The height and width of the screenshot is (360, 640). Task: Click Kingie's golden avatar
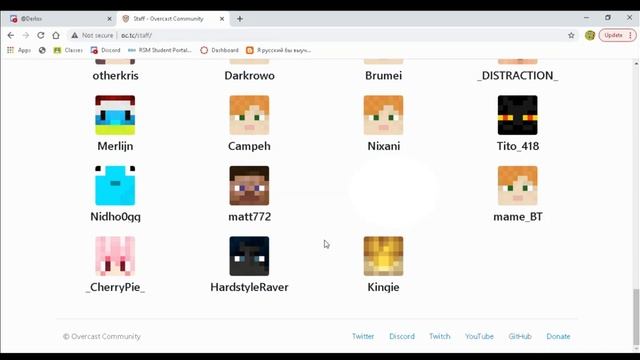(383, 256)
